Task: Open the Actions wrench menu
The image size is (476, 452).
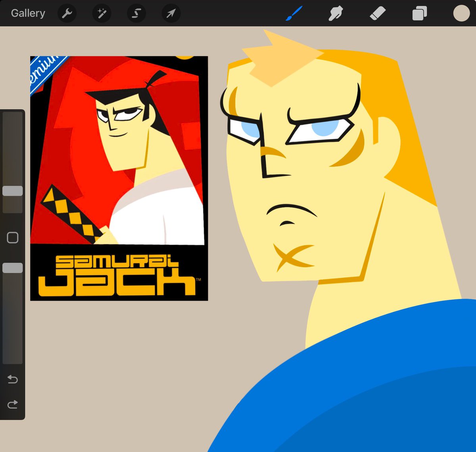Action: (x=67, y=13)
